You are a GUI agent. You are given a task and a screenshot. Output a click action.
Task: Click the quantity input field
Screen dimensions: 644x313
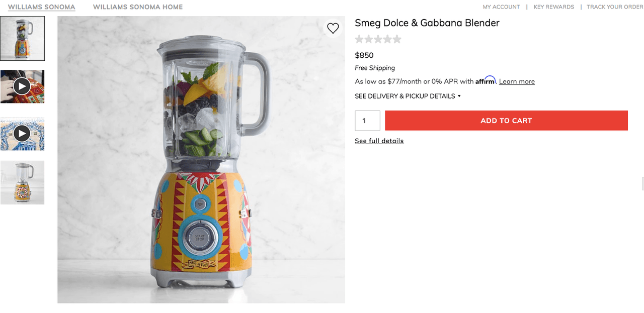367,121
